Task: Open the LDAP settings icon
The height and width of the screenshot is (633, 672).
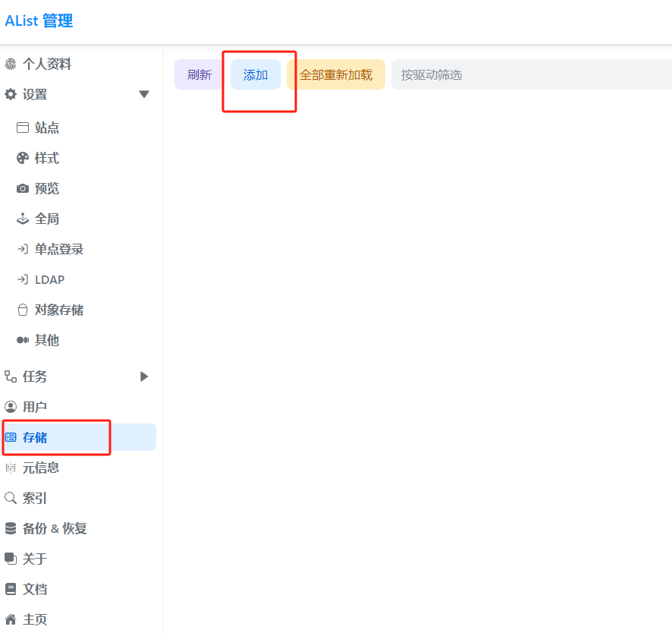Action: [23, 279]
